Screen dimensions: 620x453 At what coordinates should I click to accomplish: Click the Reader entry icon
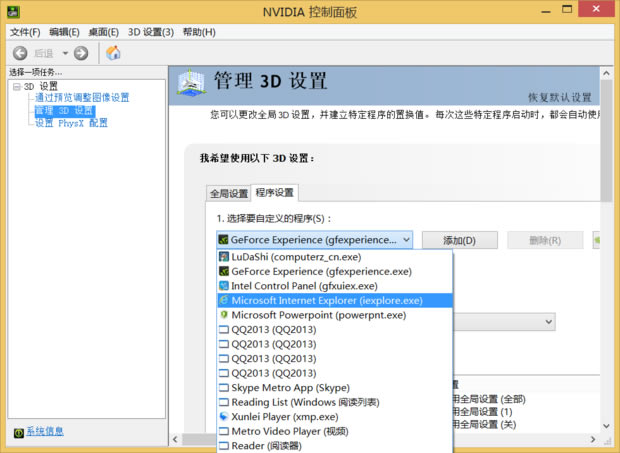[x=224, y=446]
